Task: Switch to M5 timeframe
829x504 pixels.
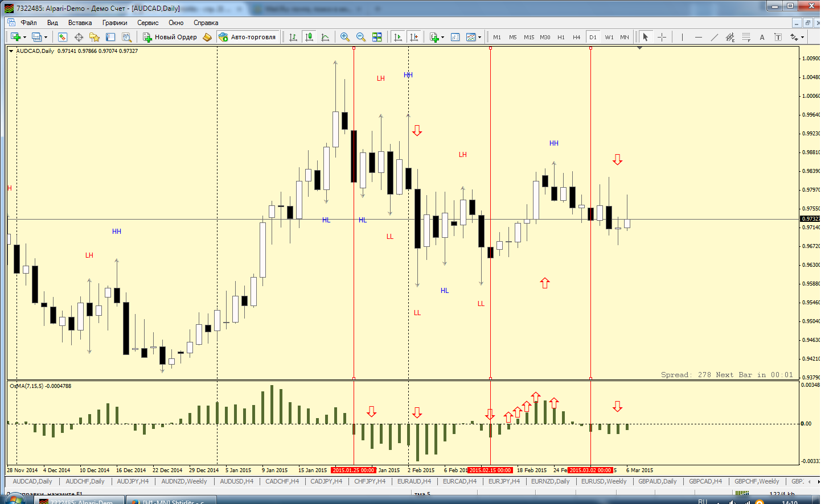Action: [x=513, y=37]
